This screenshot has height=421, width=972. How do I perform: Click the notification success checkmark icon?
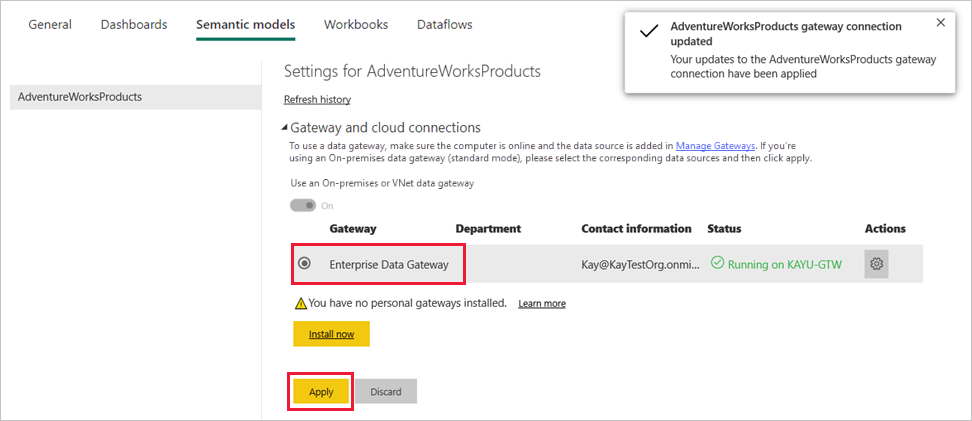point(649,30)
